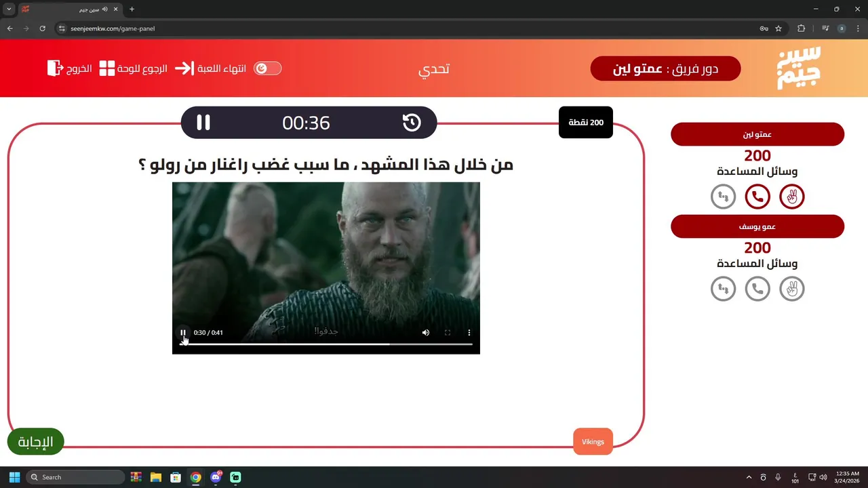Viewport: 868px width, 488px height.
Task: Pause the Vikings video clip
Action: tap(183, 333)
